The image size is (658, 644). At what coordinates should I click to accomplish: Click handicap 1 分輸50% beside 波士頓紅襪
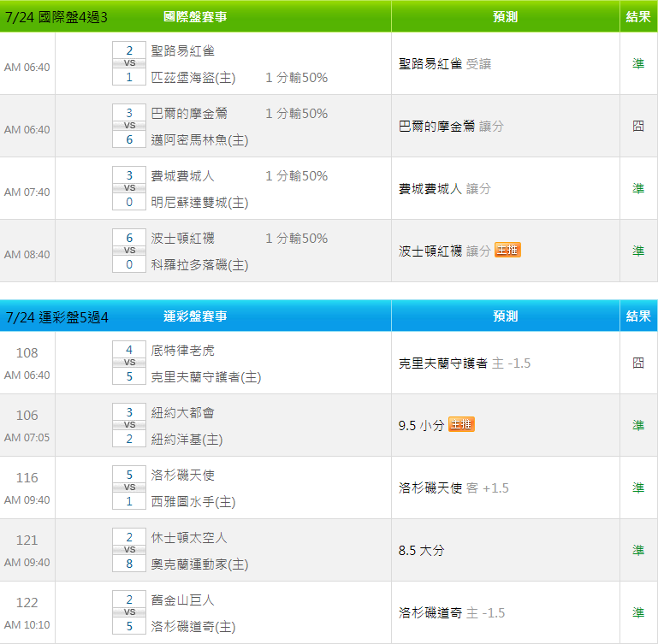coord(297,239)
